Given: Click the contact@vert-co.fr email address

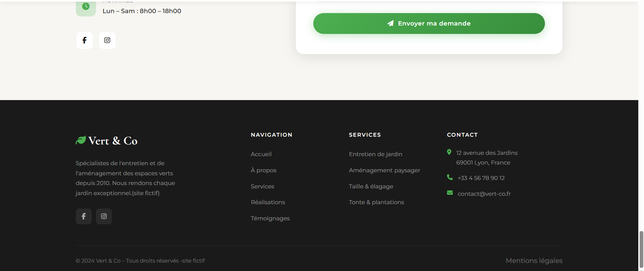Looking at the screenshot, I should coord(484,194).
